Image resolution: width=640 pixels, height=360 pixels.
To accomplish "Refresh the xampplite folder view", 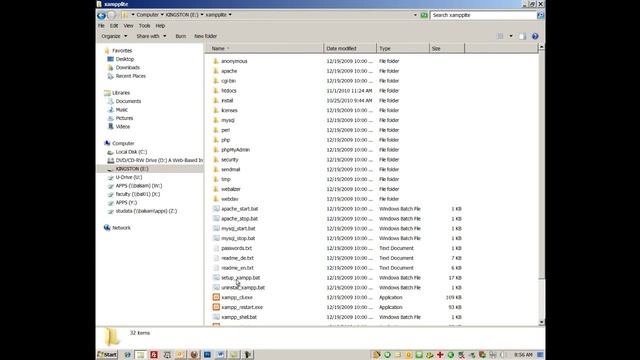I will click(x=424, y=15).
